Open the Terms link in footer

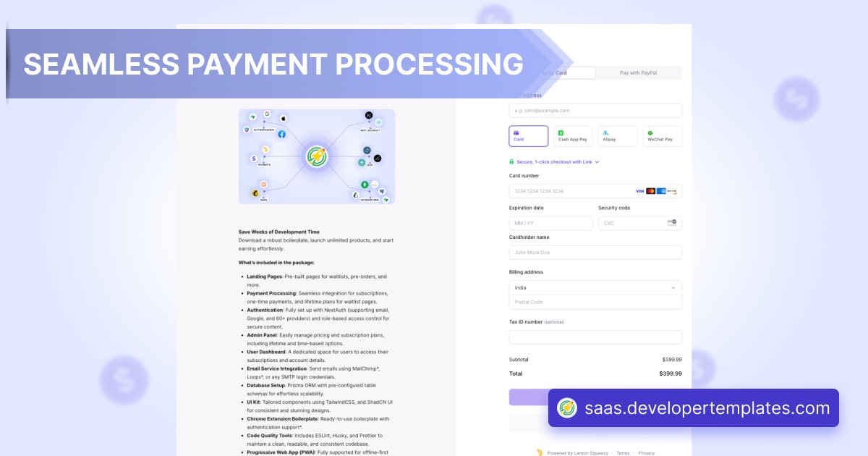click(x=623, y=453)
